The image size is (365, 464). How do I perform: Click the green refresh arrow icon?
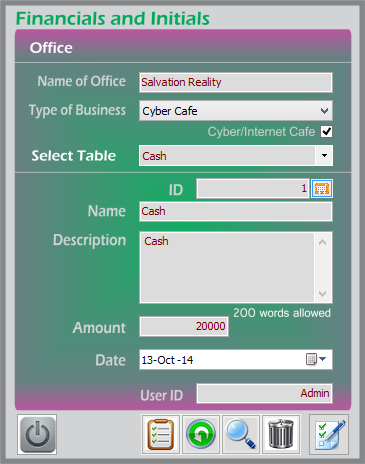[201, 434]
